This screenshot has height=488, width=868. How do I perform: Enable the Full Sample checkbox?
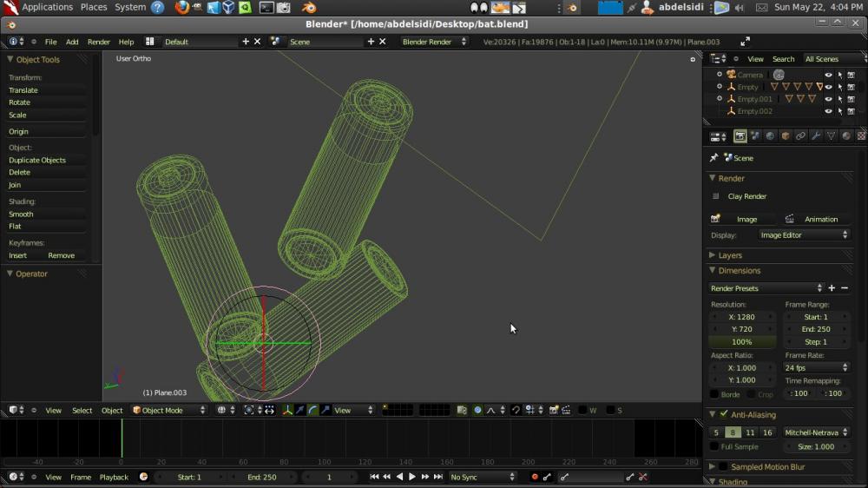[x=714, y=446]
